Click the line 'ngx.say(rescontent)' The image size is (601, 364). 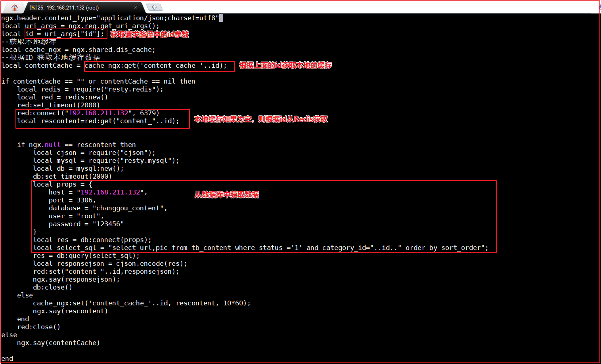point(71,311)
